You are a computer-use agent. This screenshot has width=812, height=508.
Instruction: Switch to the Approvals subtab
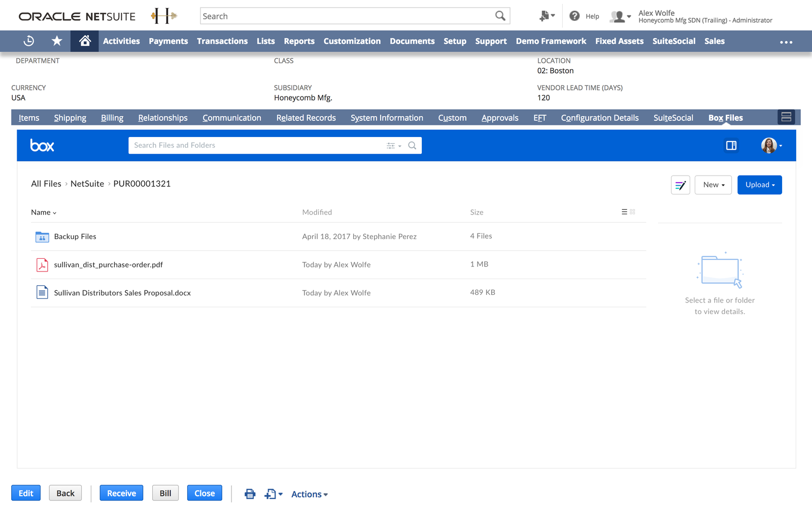point(500,118)
